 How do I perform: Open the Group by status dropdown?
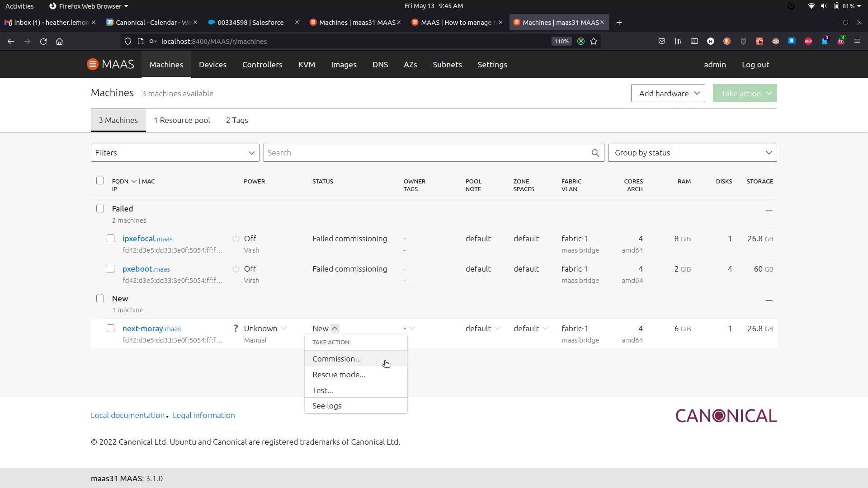(693, 153)
